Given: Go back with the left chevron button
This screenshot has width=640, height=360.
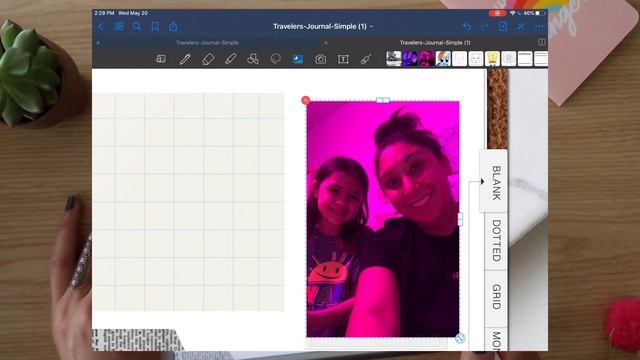Looking at the screenshot, I should (101, 27).
